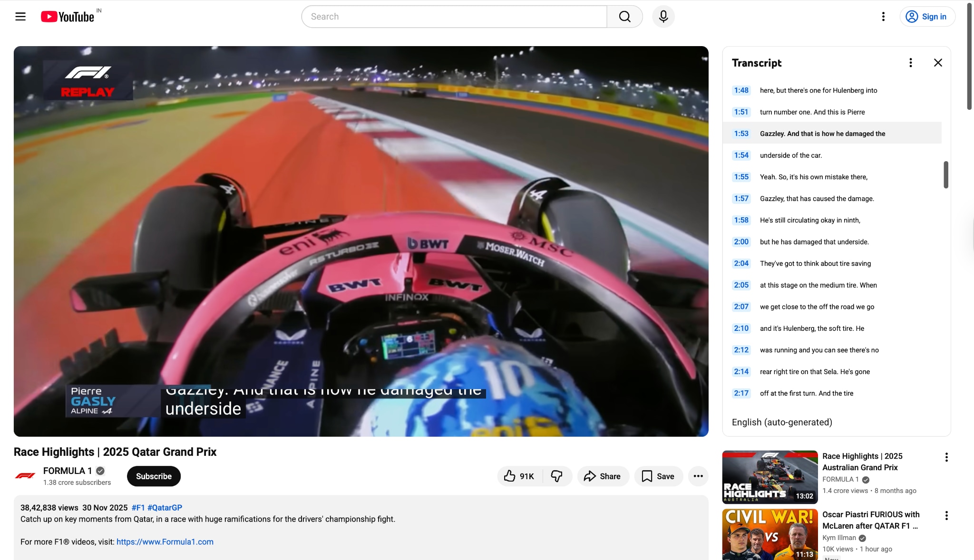The image size is (974, 560).
Task: Open the YouTube settings kebab menu
Action: pyautogui.click(x=883, y=16)
